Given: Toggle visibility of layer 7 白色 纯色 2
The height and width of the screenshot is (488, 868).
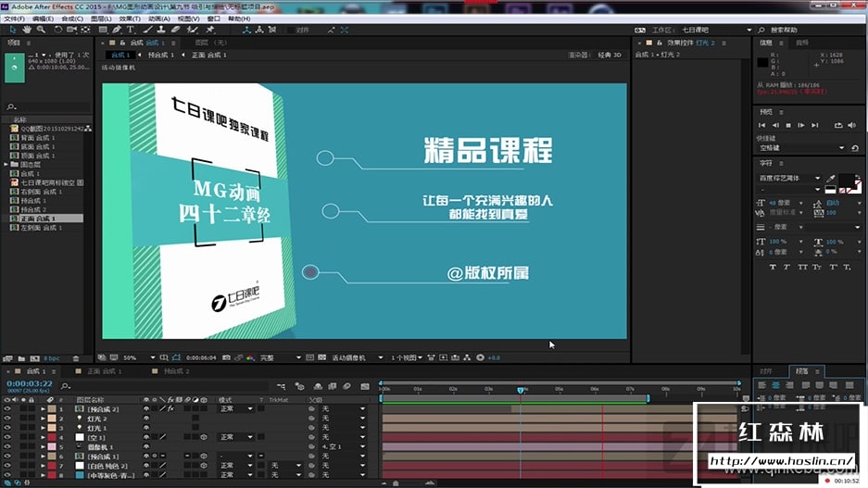Looking at the screenshot, I should tap(7, 466).
